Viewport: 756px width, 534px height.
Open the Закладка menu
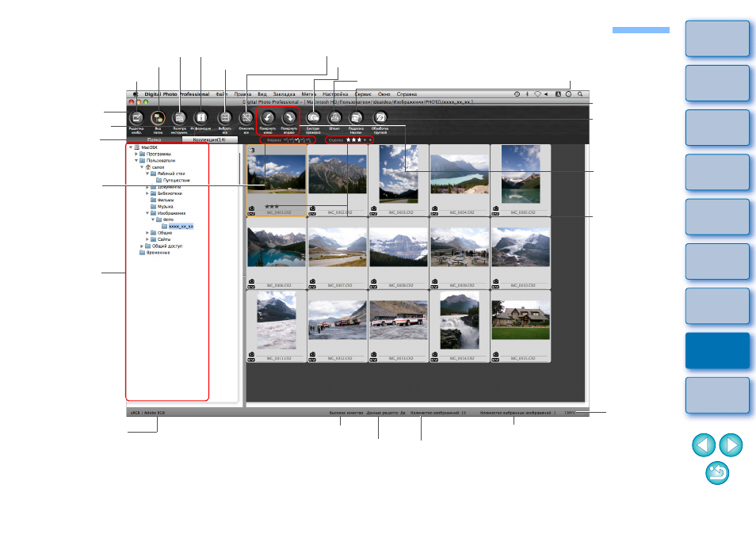click(284, 94)
